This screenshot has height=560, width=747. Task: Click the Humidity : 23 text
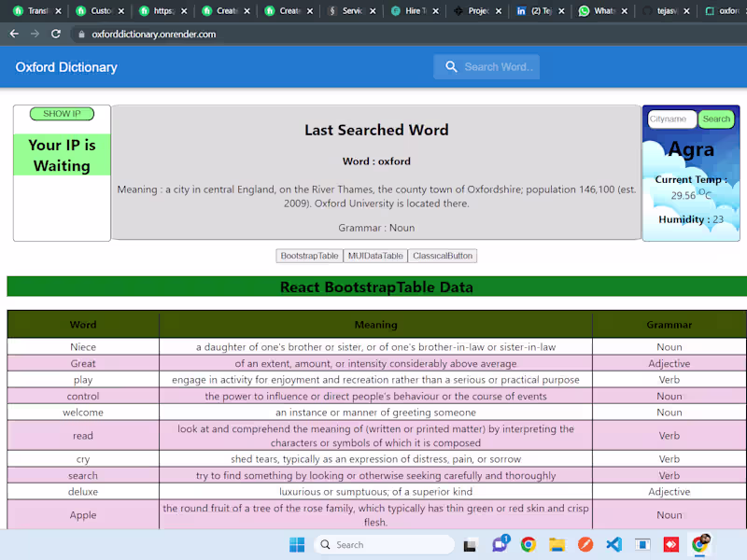pyautogui.click(x=691, y=219)
